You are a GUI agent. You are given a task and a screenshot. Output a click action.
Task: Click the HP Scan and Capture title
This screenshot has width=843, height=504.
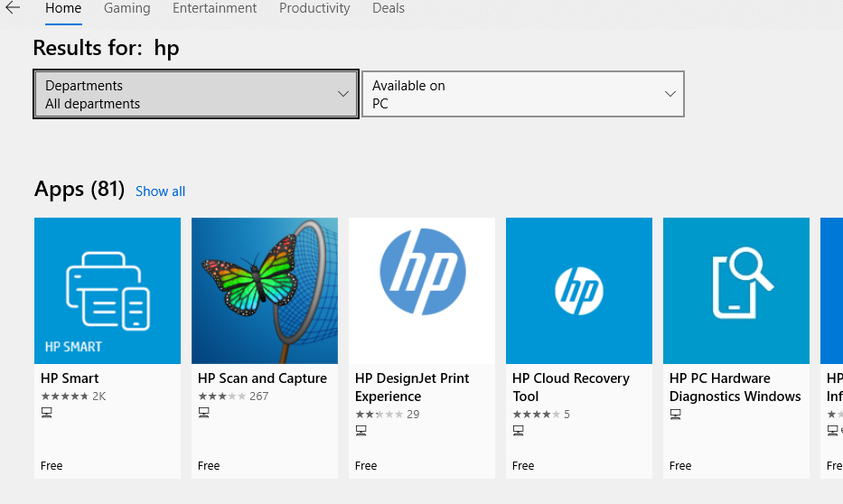point(262,378)
